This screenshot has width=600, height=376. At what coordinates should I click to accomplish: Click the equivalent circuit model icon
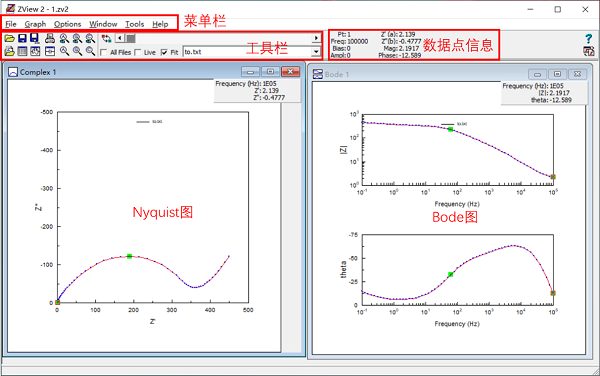coord(50,51)
